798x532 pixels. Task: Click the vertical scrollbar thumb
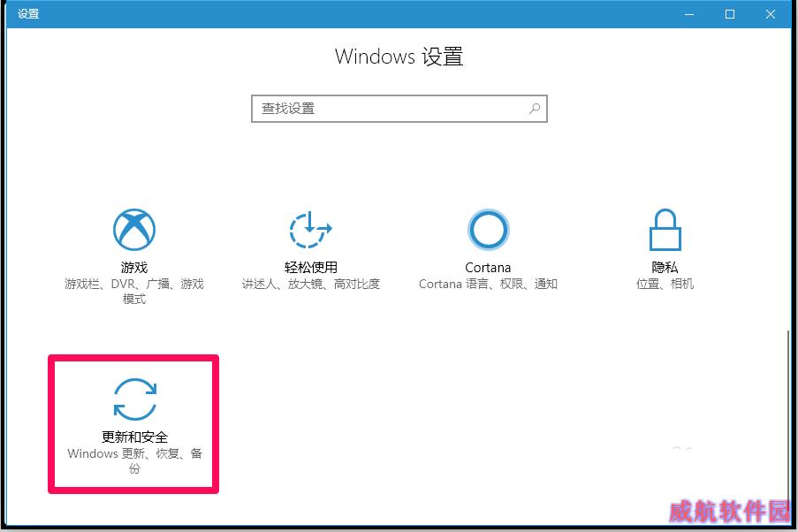[788, 416]
